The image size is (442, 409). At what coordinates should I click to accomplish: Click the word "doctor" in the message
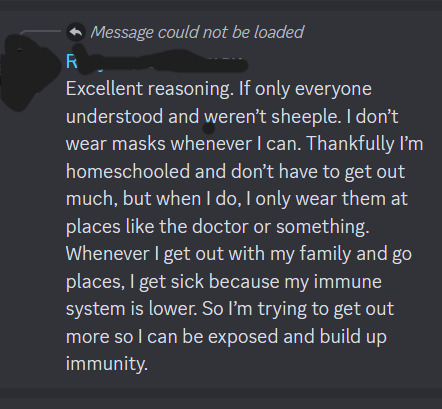click(x=220, y=227)
